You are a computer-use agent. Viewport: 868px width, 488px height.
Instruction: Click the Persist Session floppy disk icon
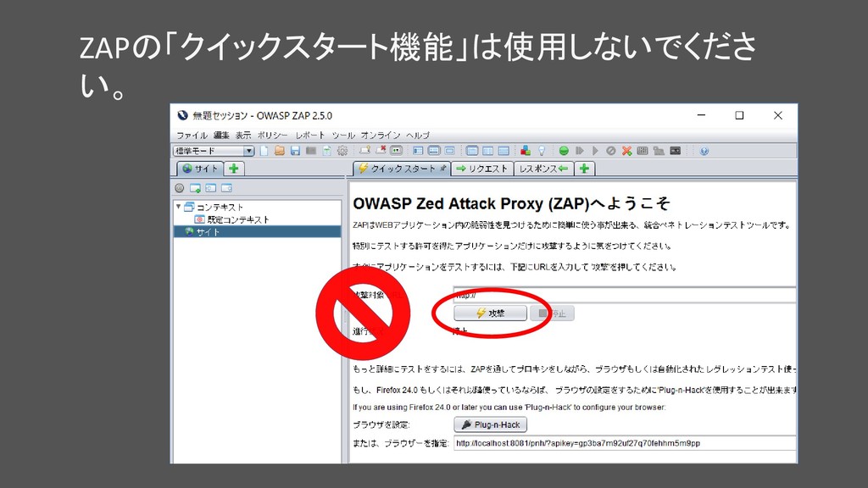(295, 151)
